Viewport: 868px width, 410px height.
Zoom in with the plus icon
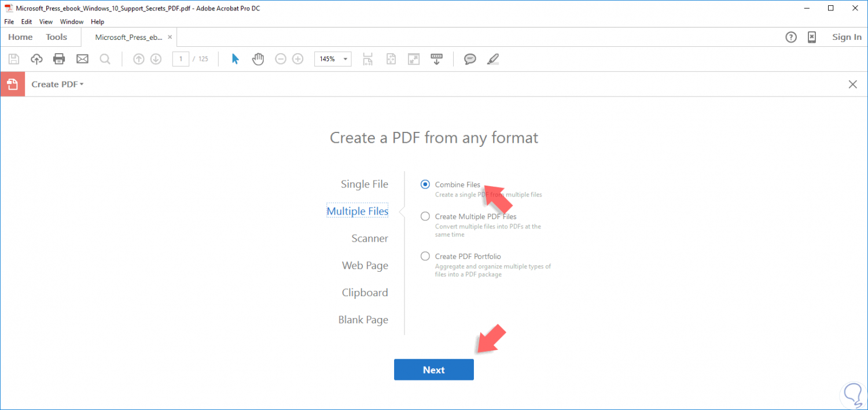click(x=297, y=59)
